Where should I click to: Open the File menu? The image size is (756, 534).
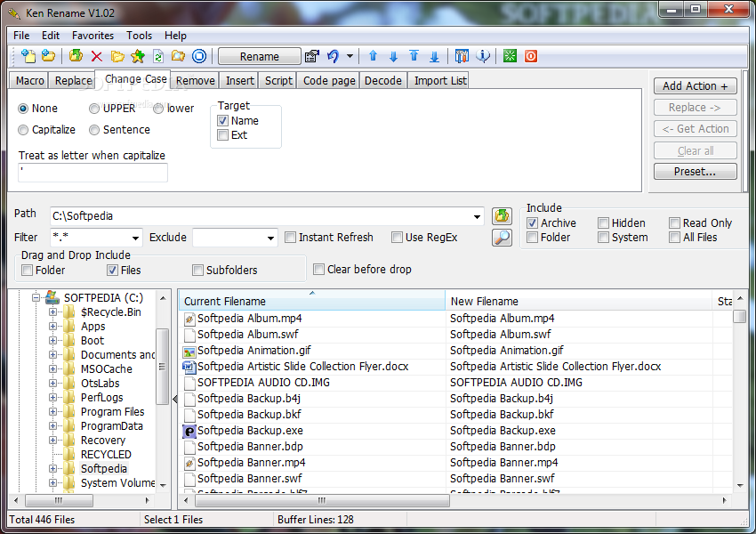coord(21,36)
